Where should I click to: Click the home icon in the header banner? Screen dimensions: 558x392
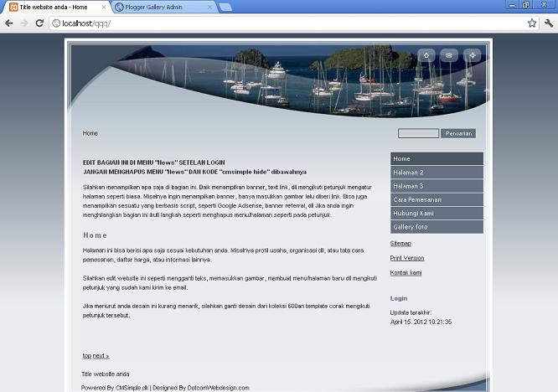[x=426, y=55]
